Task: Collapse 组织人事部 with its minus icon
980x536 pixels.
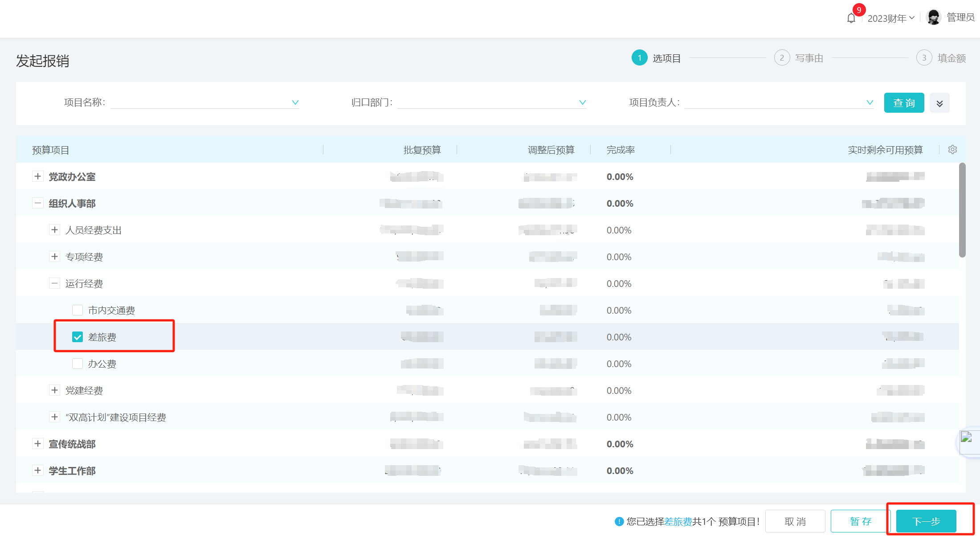Action: click(38, 203)
